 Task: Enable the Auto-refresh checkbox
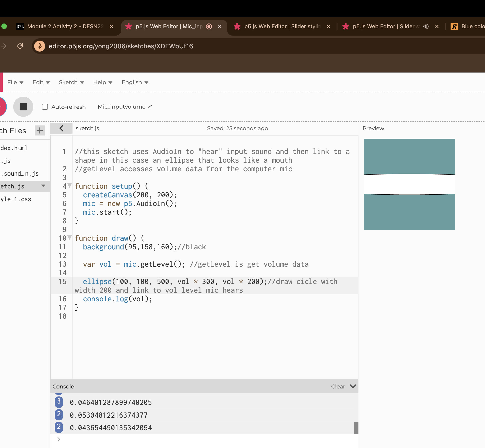[x=45, y=107]
